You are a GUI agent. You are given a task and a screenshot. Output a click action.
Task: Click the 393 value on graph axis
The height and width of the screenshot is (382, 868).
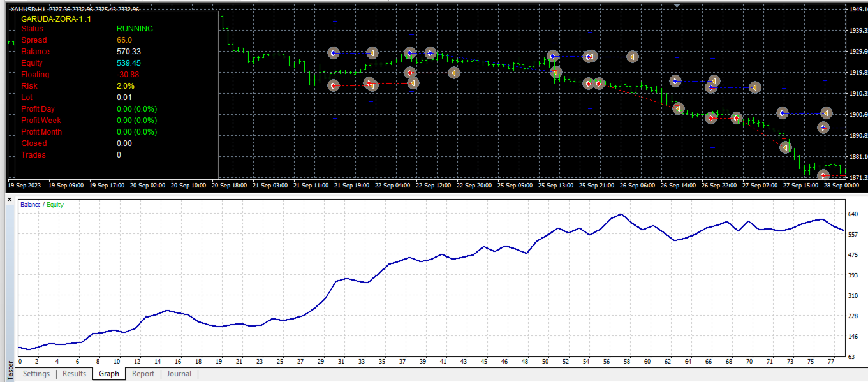click(854, 275)
